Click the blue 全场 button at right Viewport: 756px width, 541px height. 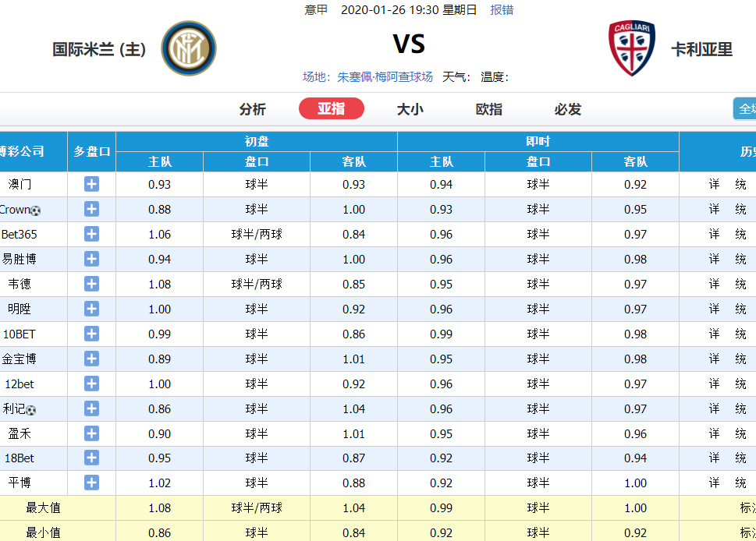click(745, 108)
